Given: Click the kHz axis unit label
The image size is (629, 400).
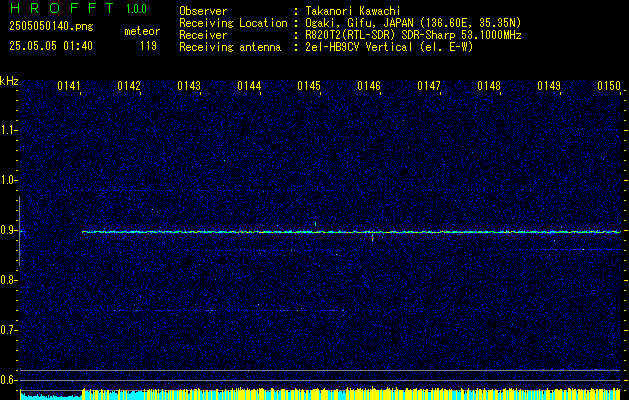Looking at the screenshot, I should coord(9,81).
